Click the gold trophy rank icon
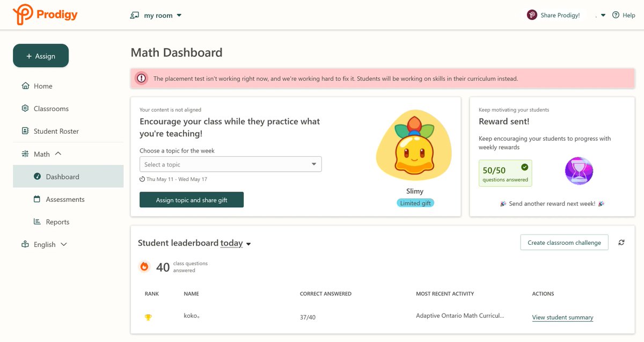The image size is (644, 342). [x=148, y=317]
